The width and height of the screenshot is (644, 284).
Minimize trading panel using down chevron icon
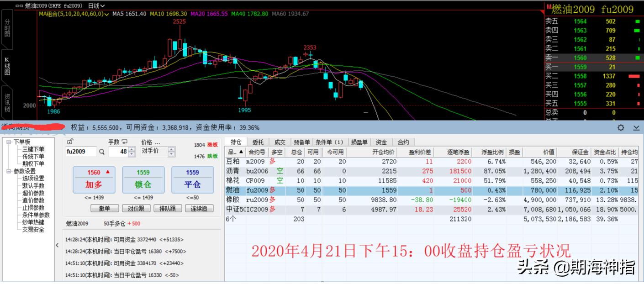click(635, 128)
